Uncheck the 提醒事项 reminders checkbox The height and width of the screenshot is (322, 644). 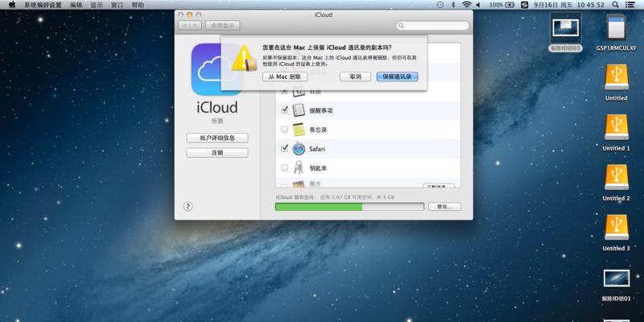(284, 110)
